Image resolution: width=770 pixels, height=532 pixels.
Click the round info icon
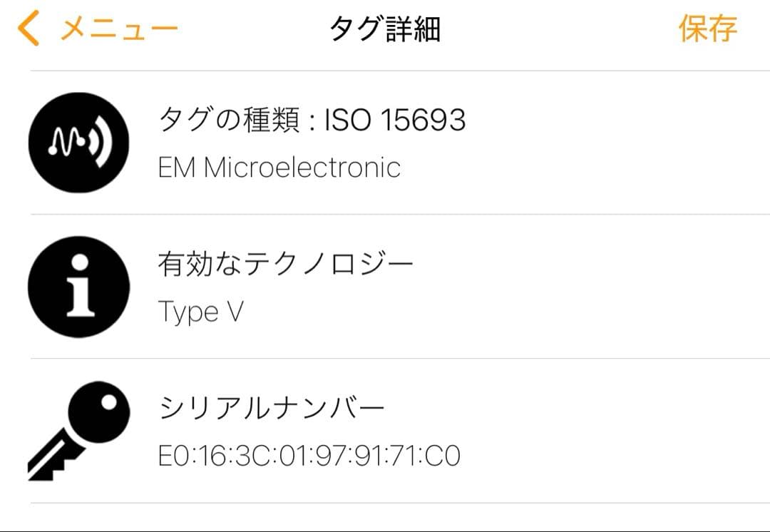[x=78, y=287]
